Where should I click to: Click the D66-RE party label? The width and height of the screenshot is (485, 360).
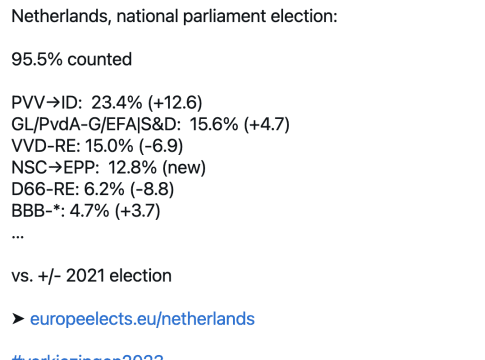(x=45, y=189)
